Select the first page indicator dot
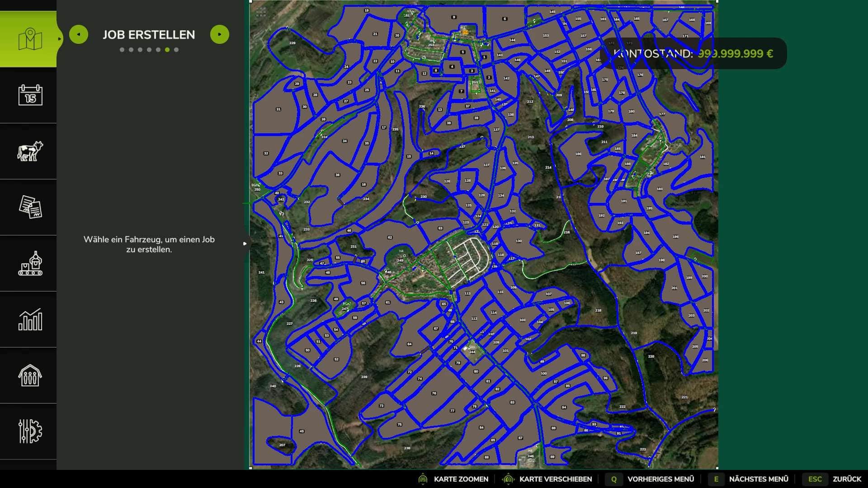This screenshot has width=868, height=488. pos(122,50)
